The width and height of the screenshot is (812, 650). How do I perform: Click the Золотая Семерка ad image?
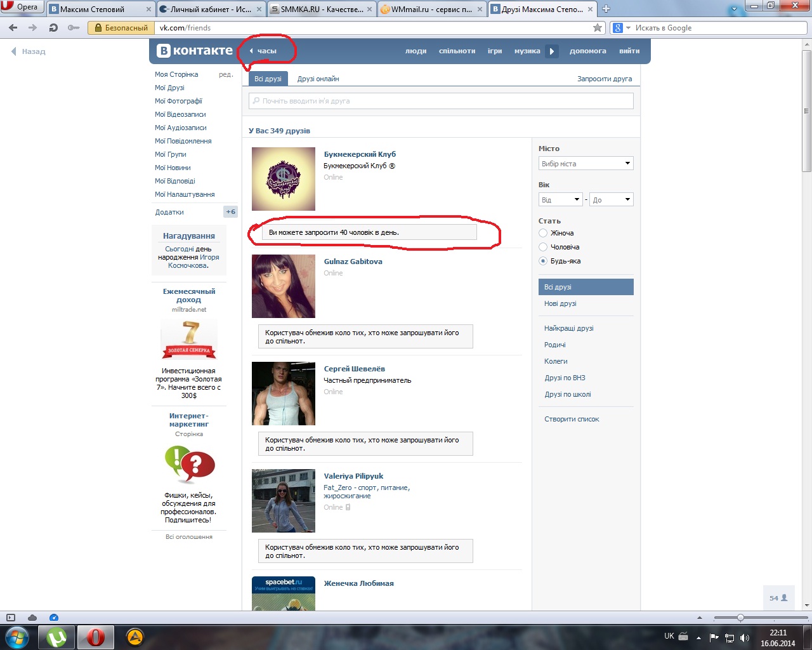[189, 340]
